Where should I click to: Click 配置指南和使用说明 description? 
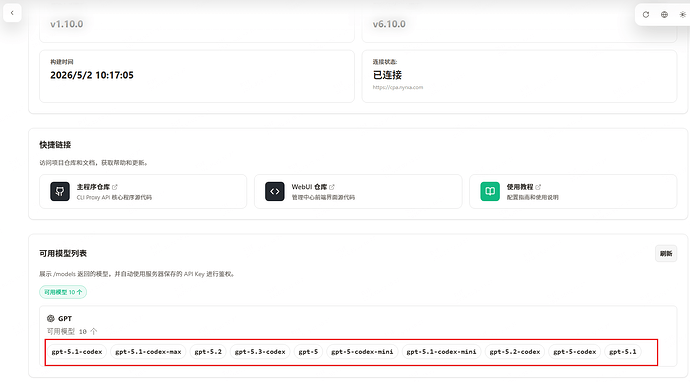(x=532, y=198)
